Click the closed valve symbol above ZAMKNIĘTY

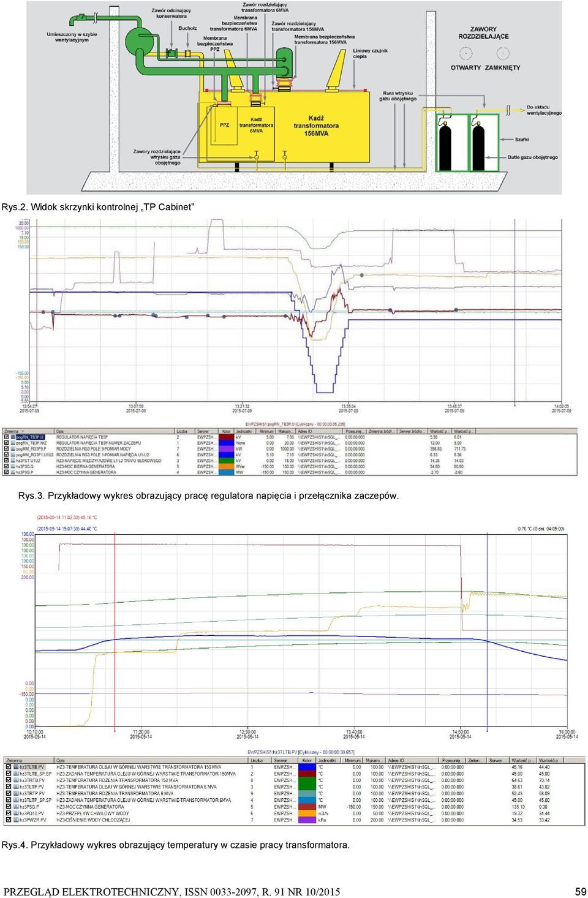pyautogui.click(x=503, y=54)
